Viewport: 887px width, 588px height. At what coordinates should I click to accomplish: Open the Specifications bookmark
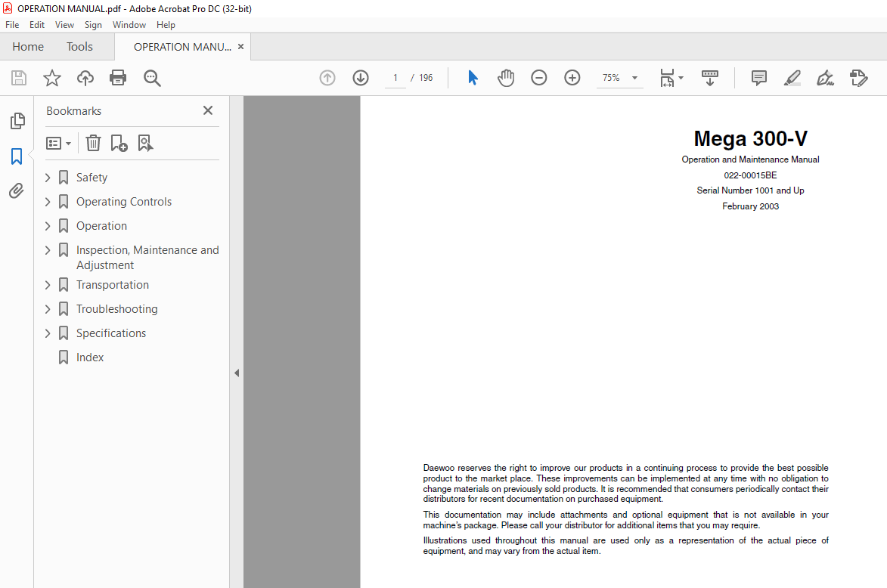point(111,333)
